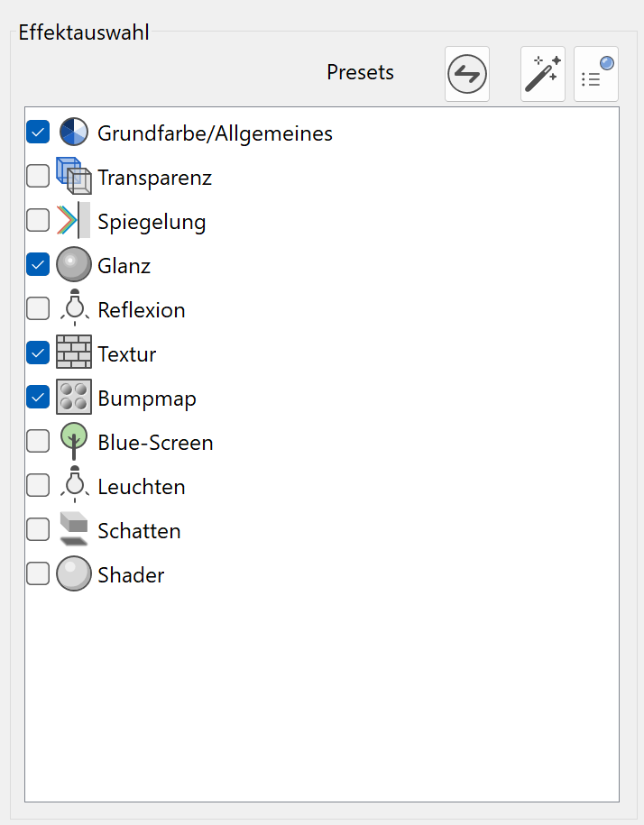Enable the Transparenz checkbox

tap(38, 176)
